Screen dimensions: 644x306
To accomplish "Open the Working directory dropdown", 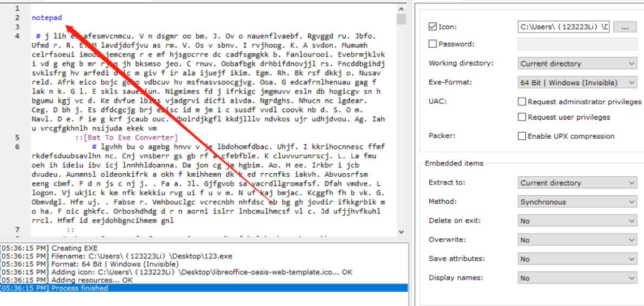I will coord(577,64).
